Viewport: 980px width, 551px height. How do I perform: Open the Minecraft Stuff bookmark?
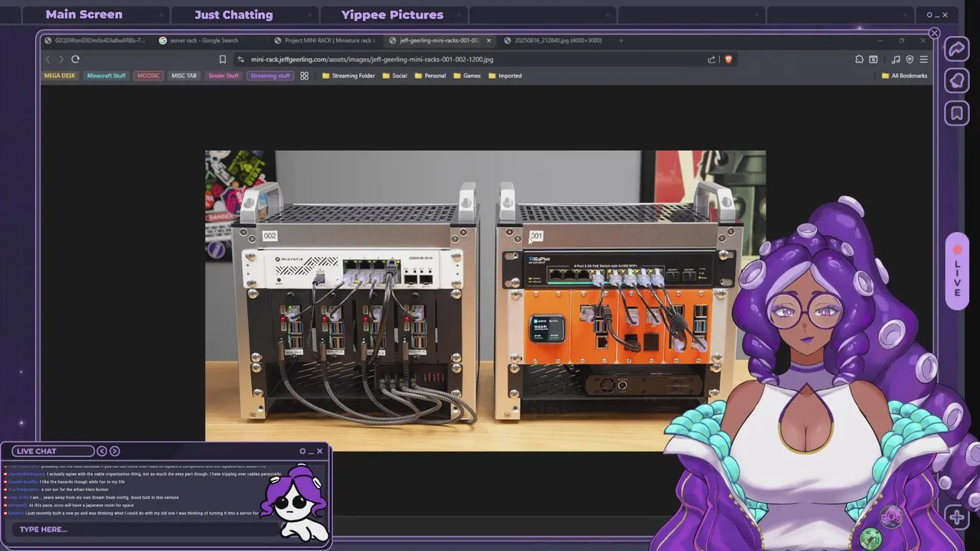point(106,76)
